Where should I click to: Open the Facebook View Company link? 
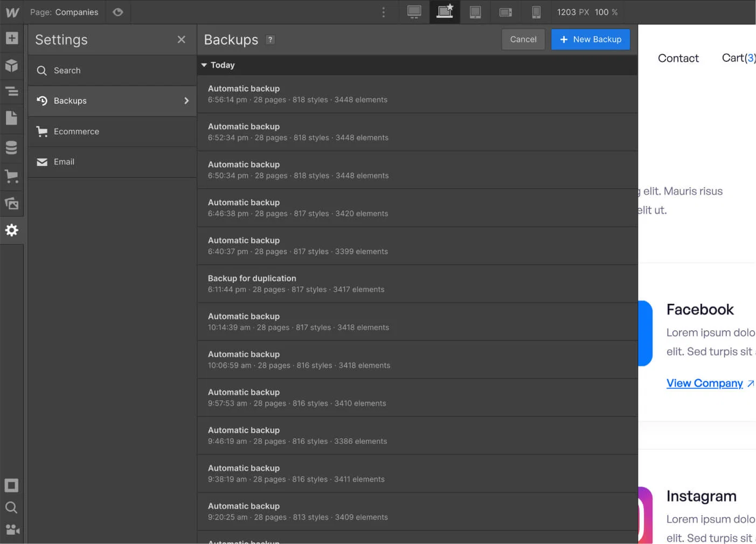704,383
